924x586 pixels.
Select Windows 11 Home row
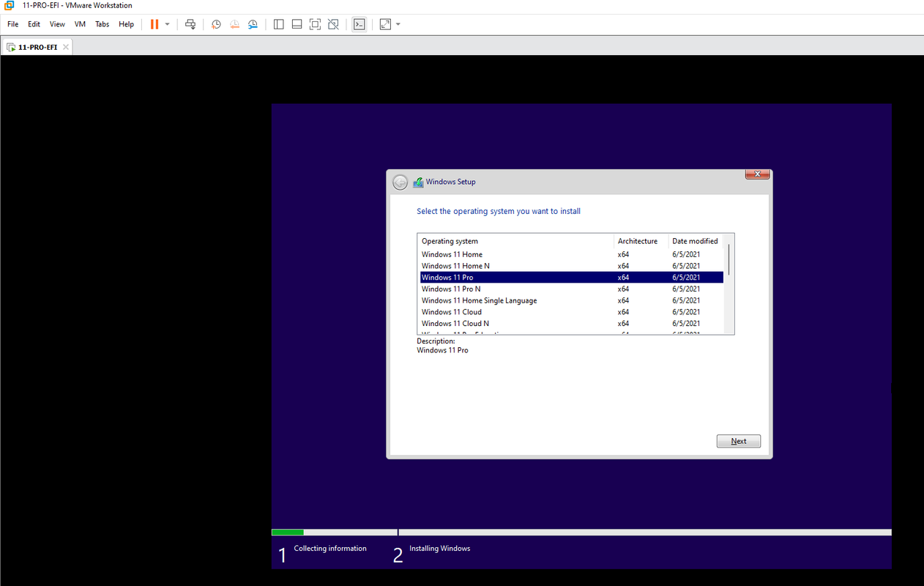pyautogui.click(x=572, y=254)
